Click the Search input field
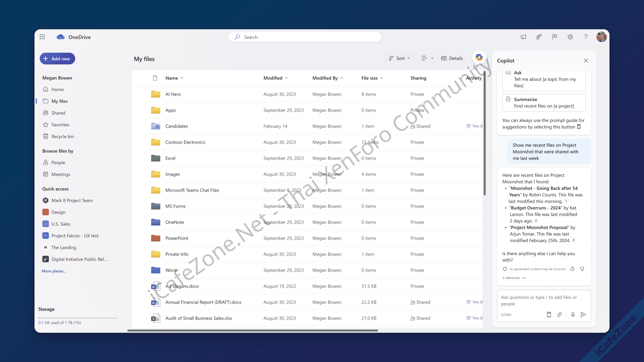The height and width of the screenshot is (362, 644). point(305,37)
